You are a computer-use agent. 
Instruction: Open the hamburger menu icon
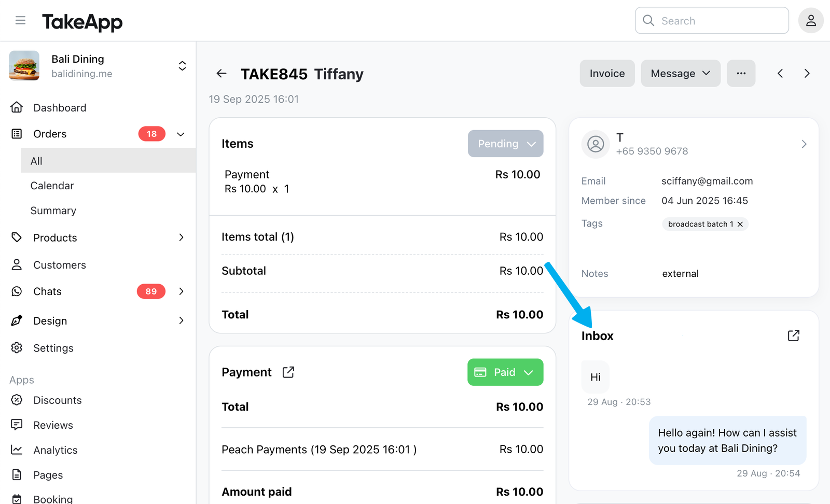pos(20,21)
